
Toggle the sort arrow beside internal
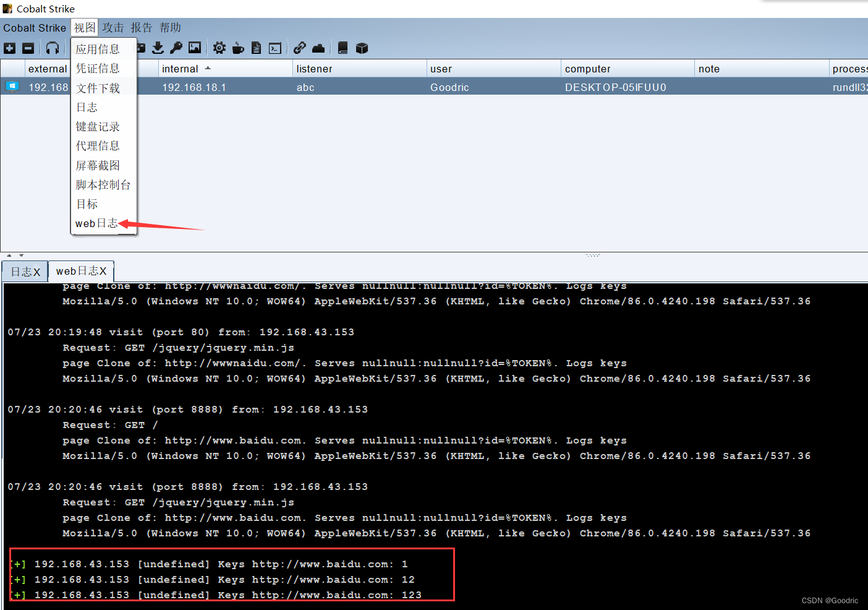[208, 68]
